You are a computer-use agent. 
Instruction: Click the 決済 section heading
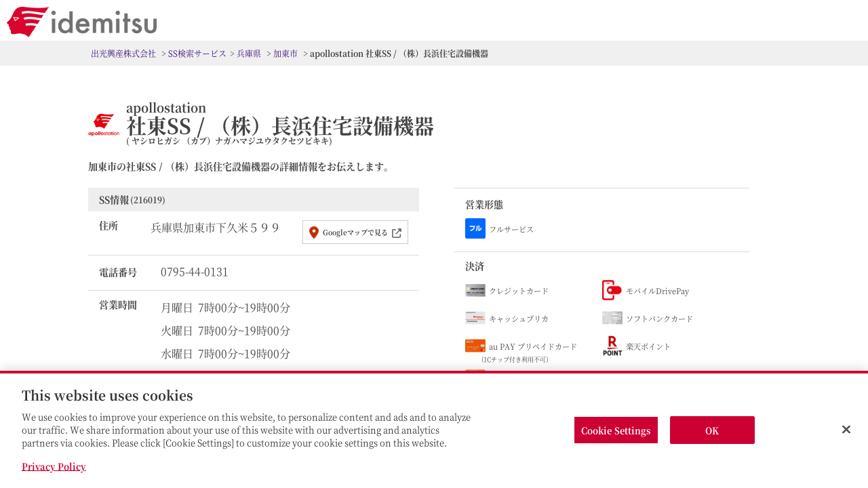click(x=475, y=266)
